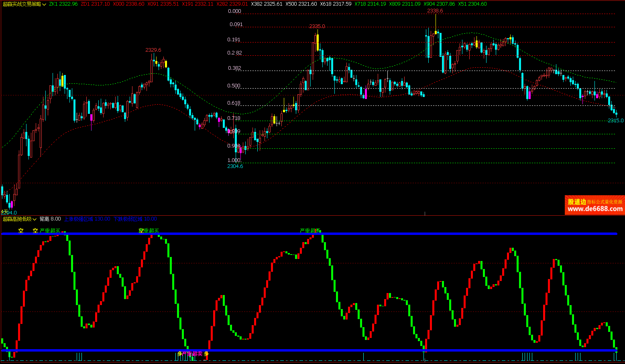This screenshot has height=364, width=625.
Task: Click the 2315.0 last price label
Action: [615, 121]
